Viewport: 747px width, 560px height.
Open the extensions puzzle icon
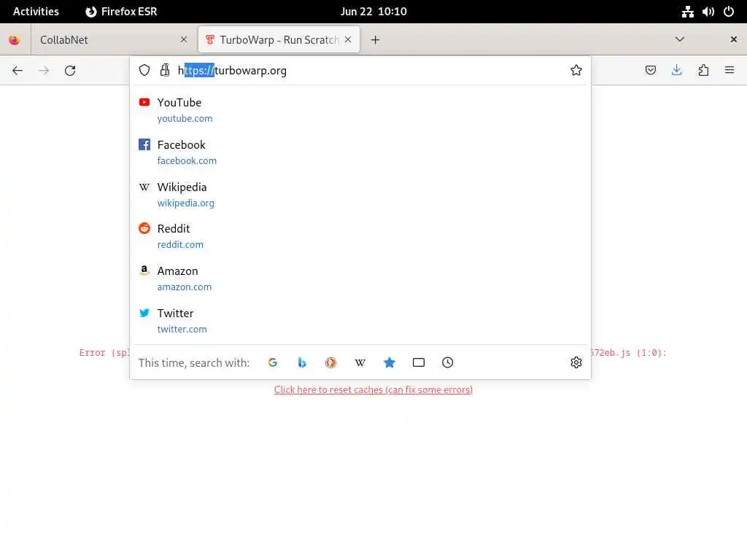pyautogui.click(x=703, y=71)
